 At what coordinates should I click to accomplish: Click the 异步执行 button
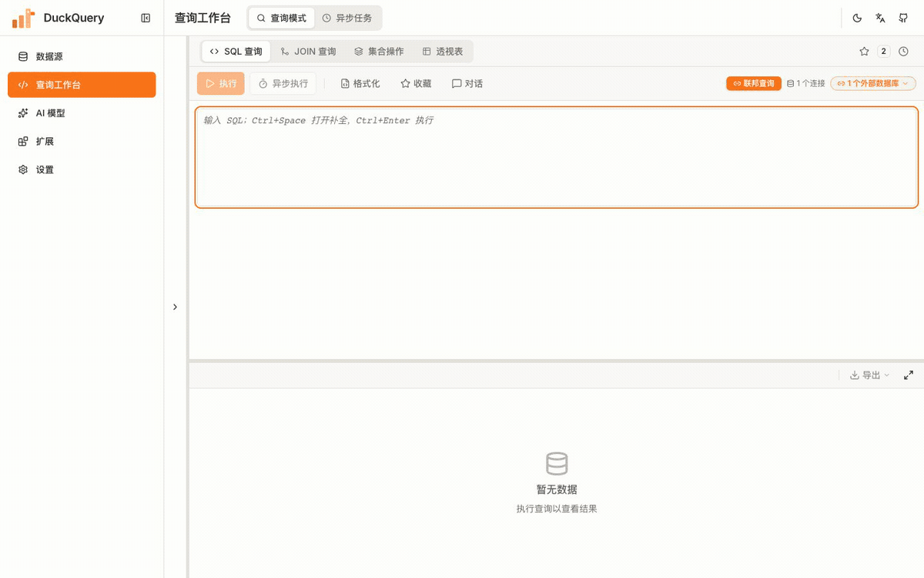tap(283, 83)
